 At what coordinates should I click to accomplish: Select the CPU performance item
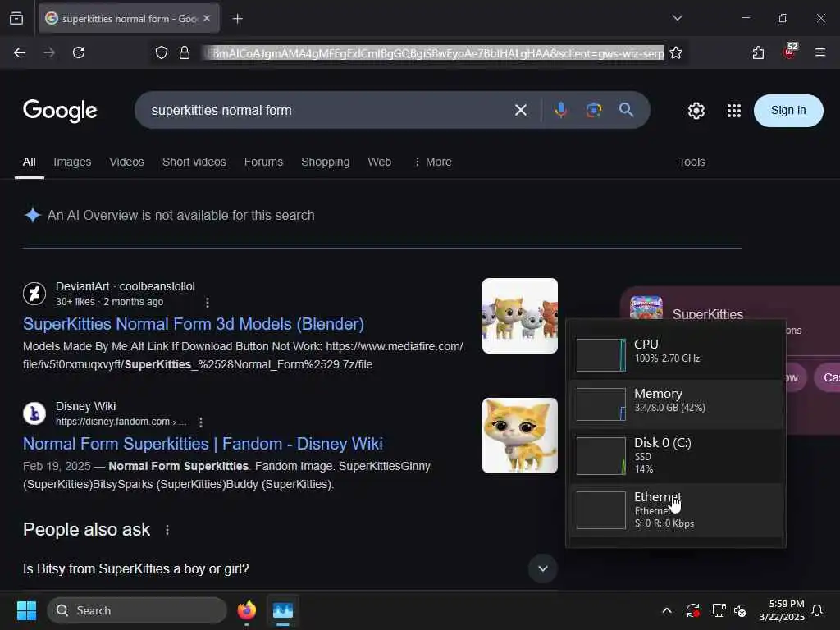[676, 354]
